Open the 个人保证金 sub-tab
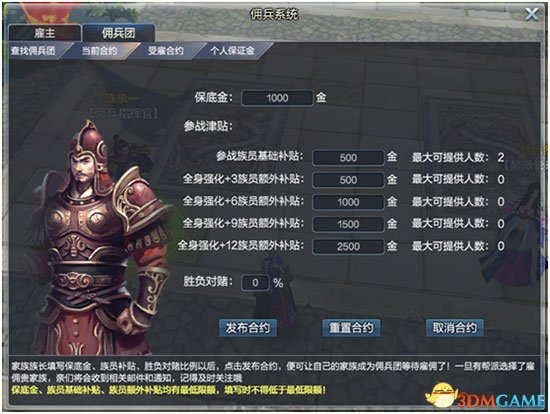This screenshot has height=414, width=550. click(232, 51)
